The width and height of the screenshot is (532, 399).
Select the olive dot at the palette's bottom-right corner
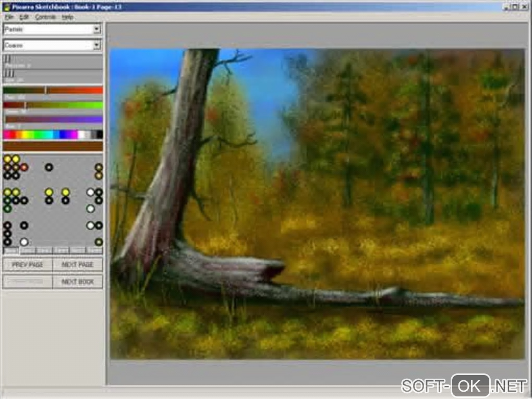(x=99, y=242)
